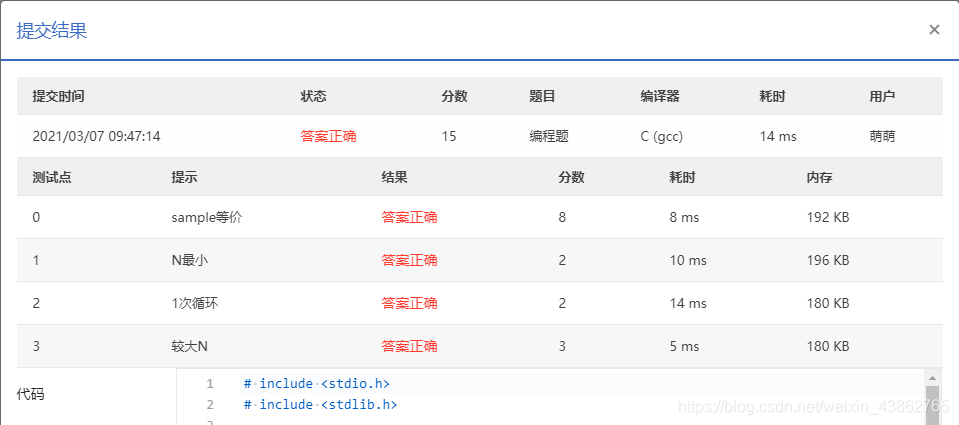Click the total time 14 ms in submission row

[778, 136]
